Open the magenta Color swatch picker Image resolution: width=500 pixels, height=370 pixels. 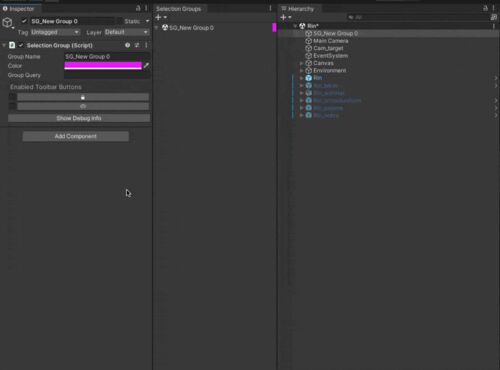click(103, 66)
